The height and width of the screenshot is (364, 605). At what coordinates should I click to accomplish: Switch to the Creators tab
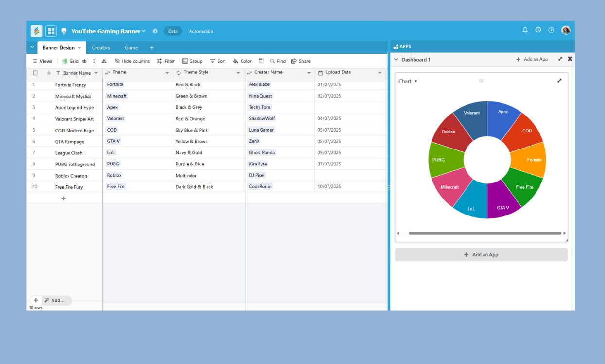click(x=101, y=48)
